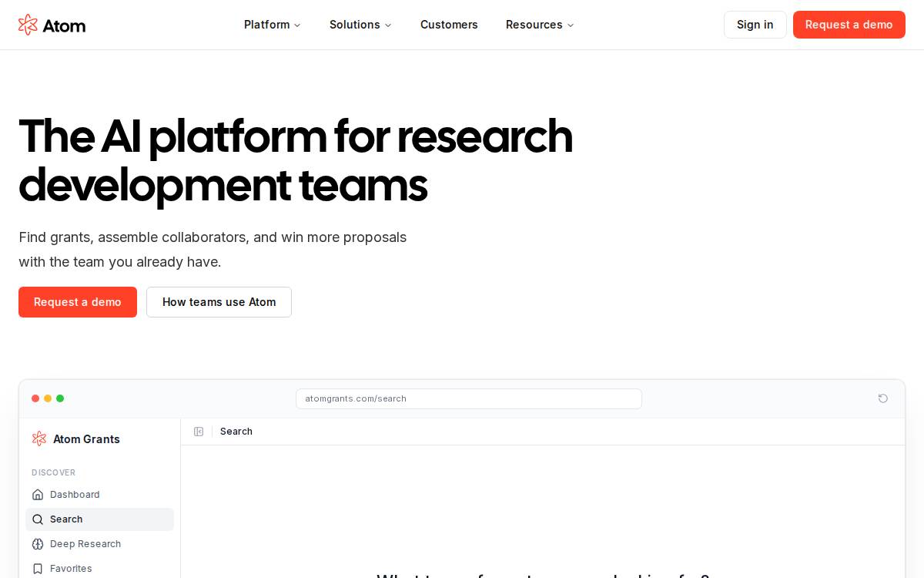Click the main headline text

(x=296, y=160)
